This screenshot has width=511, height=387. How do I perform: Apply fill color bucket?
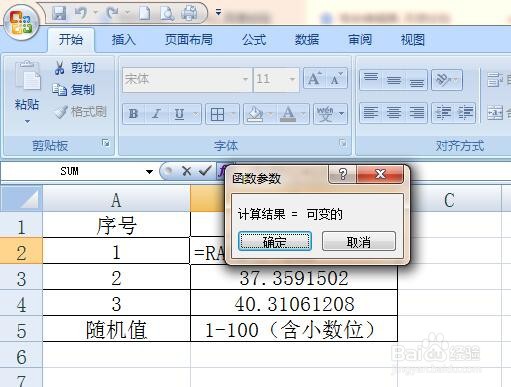point(255,114)
